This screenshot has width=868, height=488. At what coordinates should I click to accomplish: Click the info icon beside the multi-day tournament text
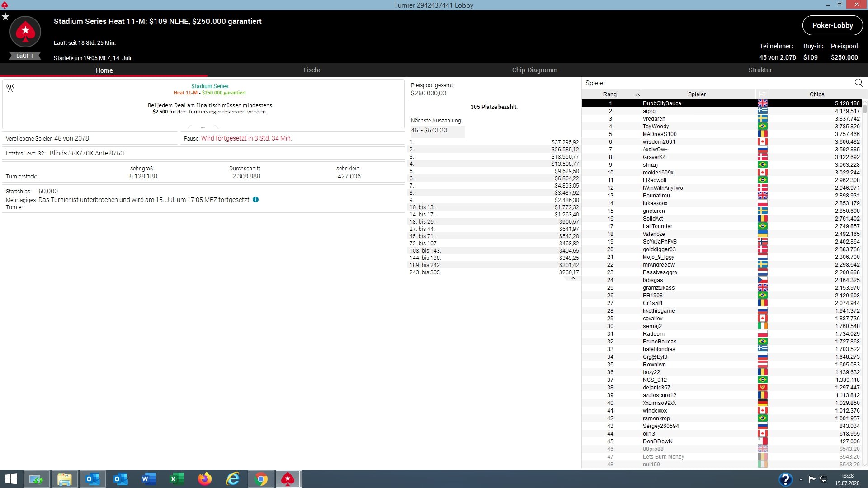point(256,200)
